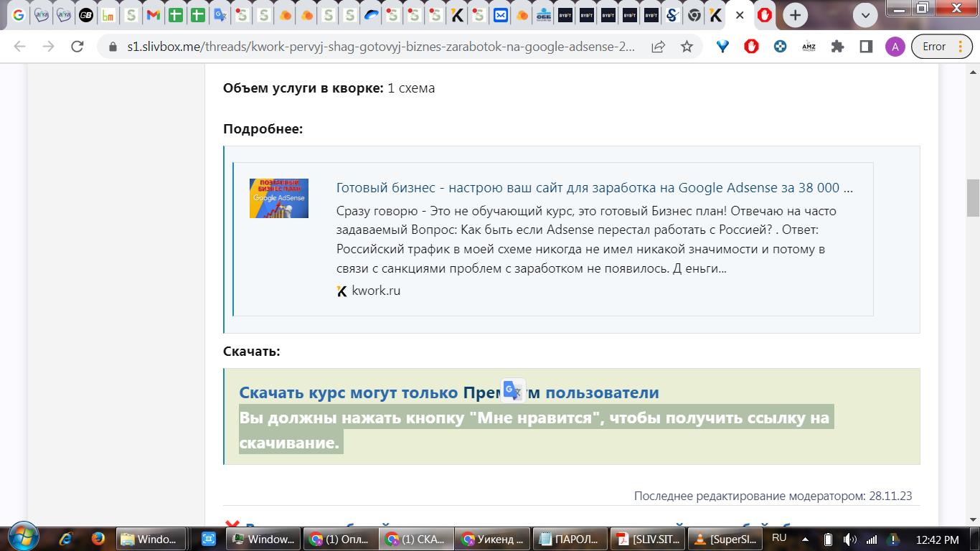Open the Google Translate floating icon

click(x=513, y=390)
